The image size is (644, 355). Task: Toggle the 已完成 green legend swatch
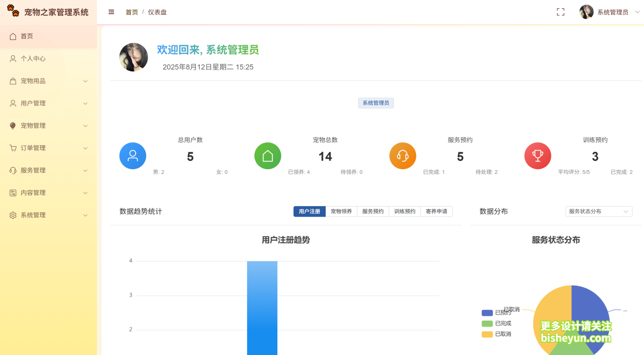point(487,323)
